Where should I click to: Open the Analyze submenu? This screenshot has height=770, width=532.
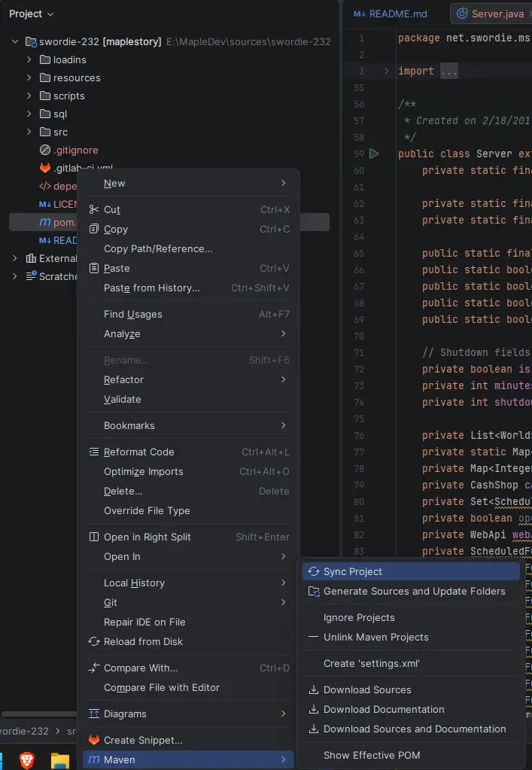click(x=189, y=334)
